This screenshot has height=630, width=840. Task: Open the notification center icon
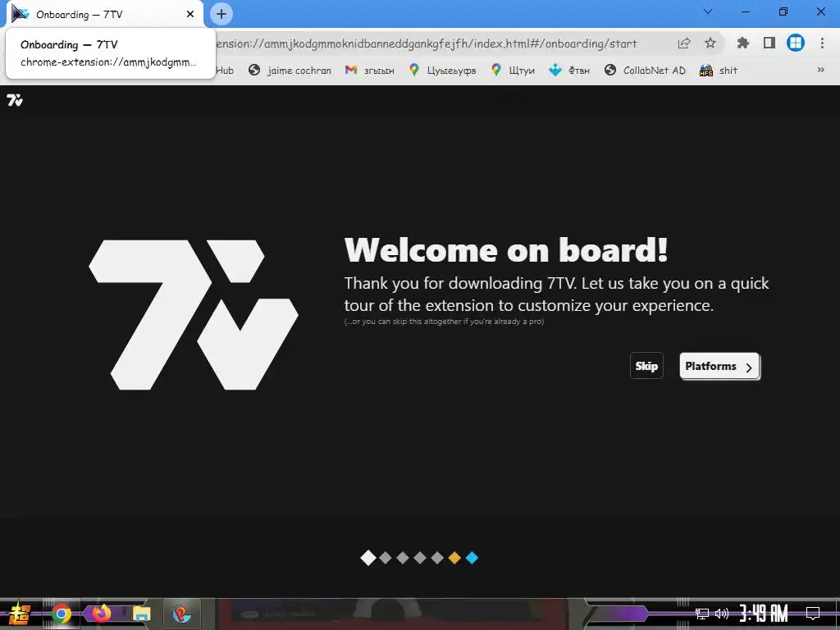[x=813, y=613]
